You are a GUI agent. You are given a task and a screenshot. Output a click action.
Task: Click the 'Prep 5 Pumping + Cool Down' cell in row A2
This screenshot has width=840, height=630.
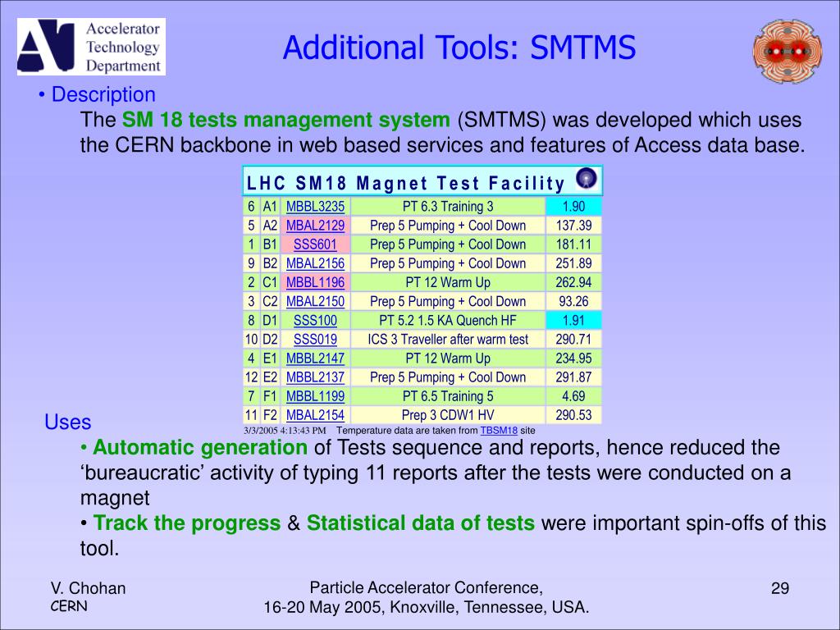tap(448, 226)
